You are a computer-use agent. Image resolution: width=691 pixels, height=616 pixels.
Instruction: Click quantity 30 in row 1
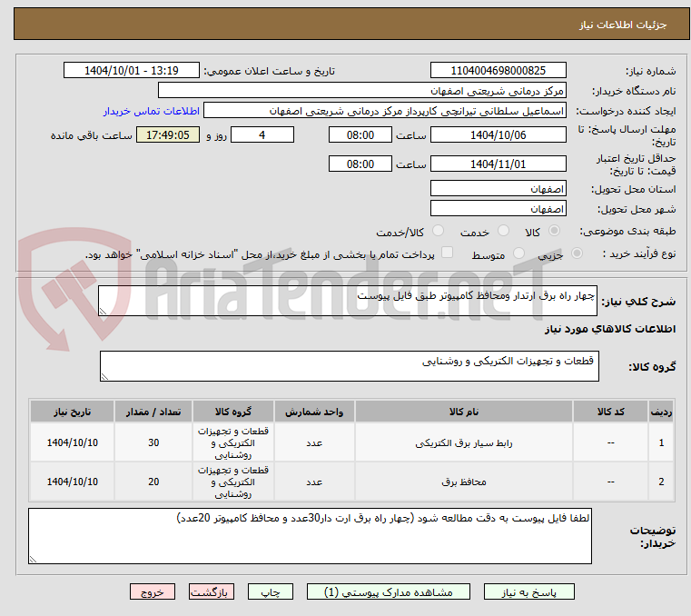(x=153, y=442)
